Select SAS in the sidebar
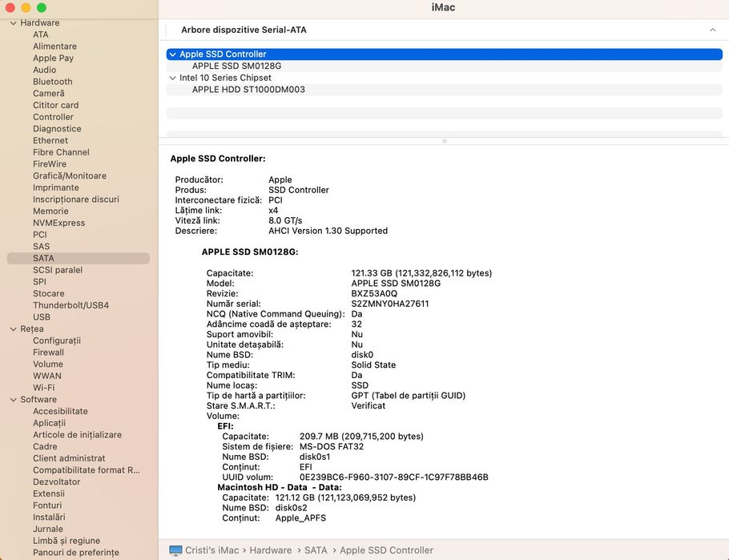Screen dimensions: 729x560 pyautogui.click(x=42, y=246)
